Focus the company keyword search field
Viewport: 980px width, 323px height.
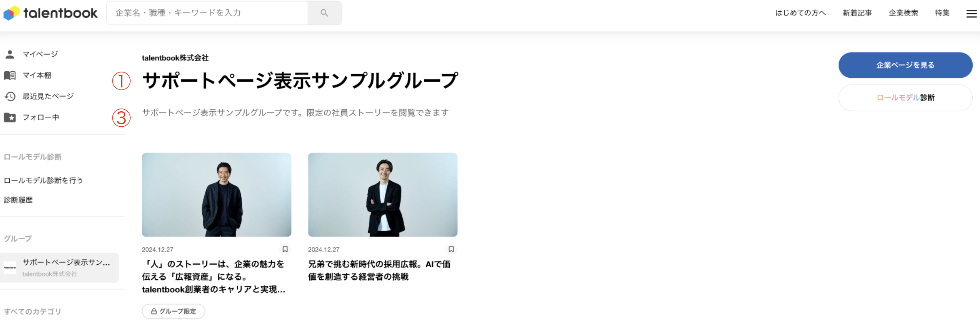click(207, 13)
